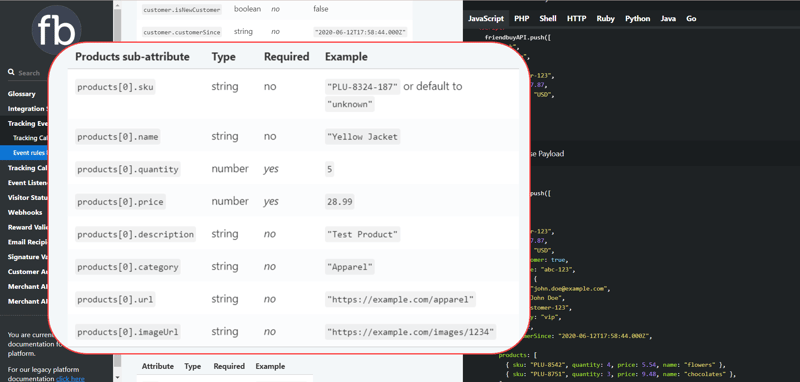Click the products[0].url attribute cell
The height and width of the screenshot is (382, 800).
click(115, 300)
